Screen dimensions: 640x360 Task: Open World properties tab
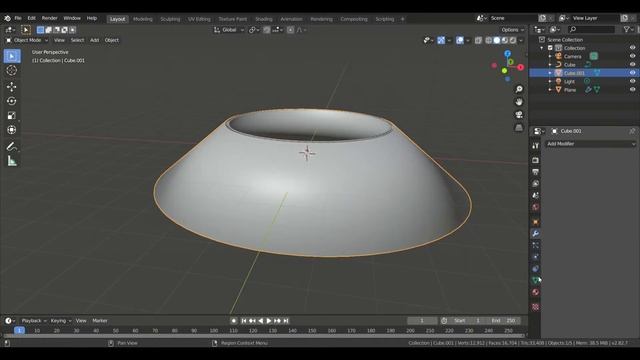(x=536, y=207)
